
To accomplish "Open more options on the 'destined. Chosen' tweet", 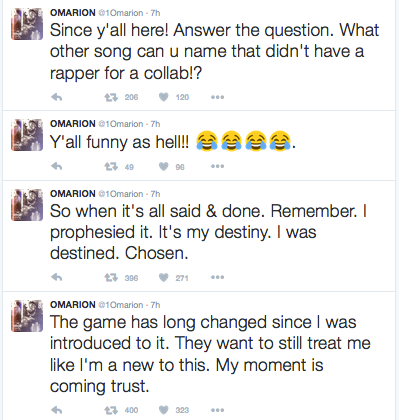I will 217,277.
